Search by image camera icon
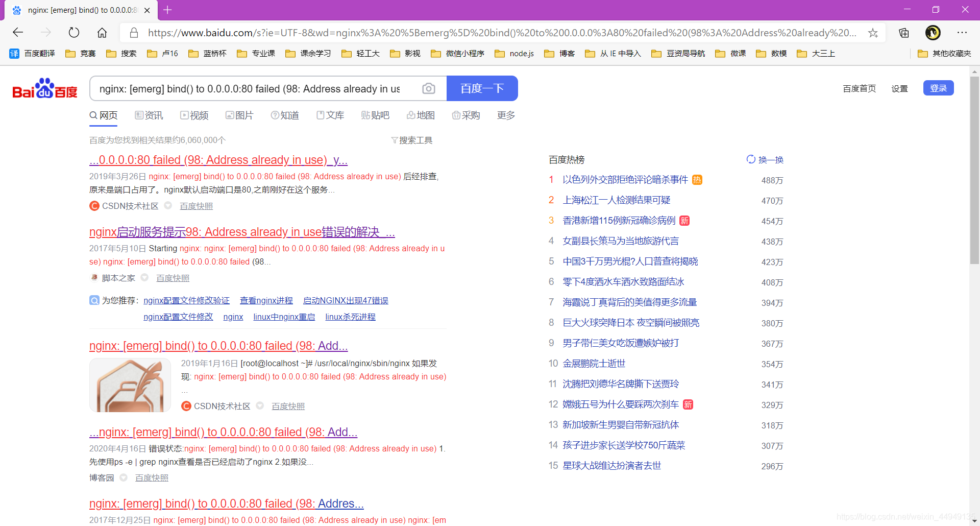This screenshot has height=526, width=980. tap(429, 89)
